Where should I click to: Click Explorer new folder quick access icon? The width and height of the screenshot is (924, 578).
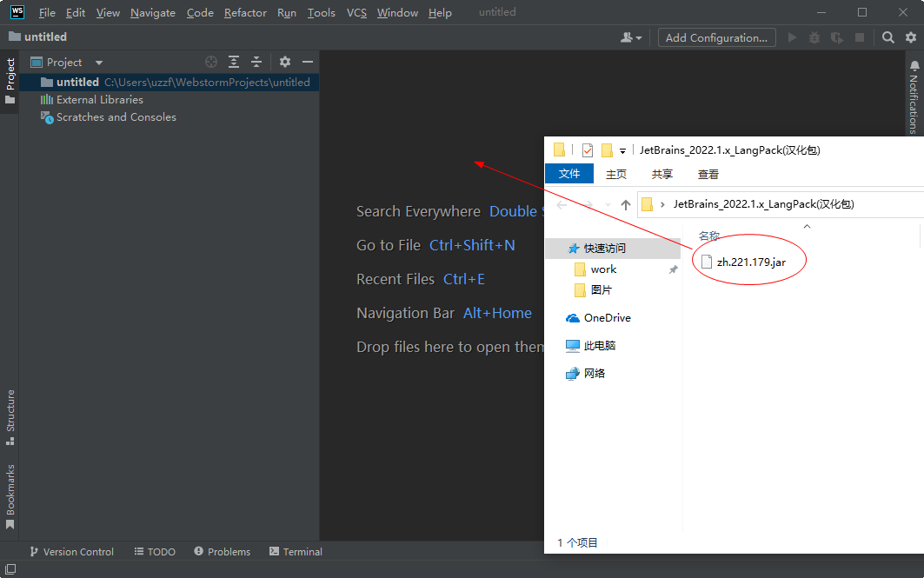(607, 150)
